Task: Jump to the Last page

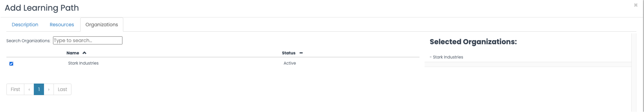Action: (x=62, y=89)
